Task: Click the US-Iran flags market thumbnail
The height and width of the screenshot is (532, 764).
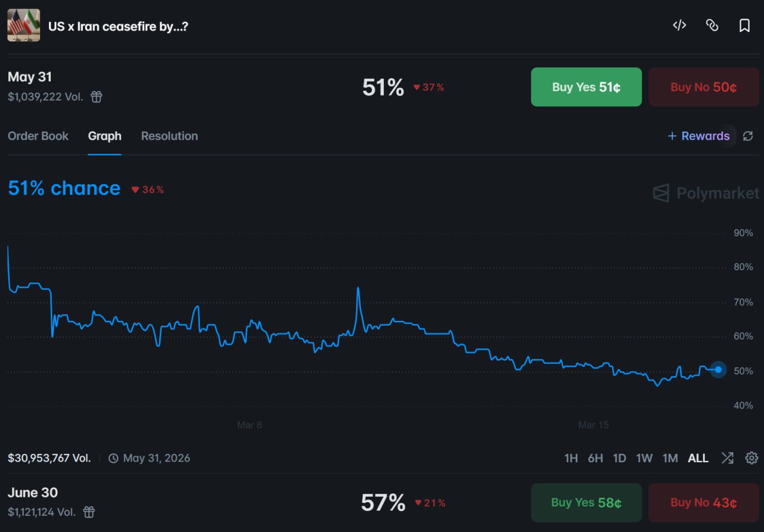Action: point(23,25)
